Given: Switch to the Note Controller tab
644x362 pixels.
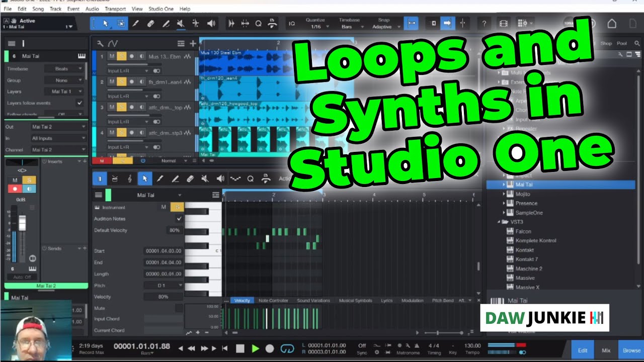Looking at the screenshot, I should pos(273,301).
